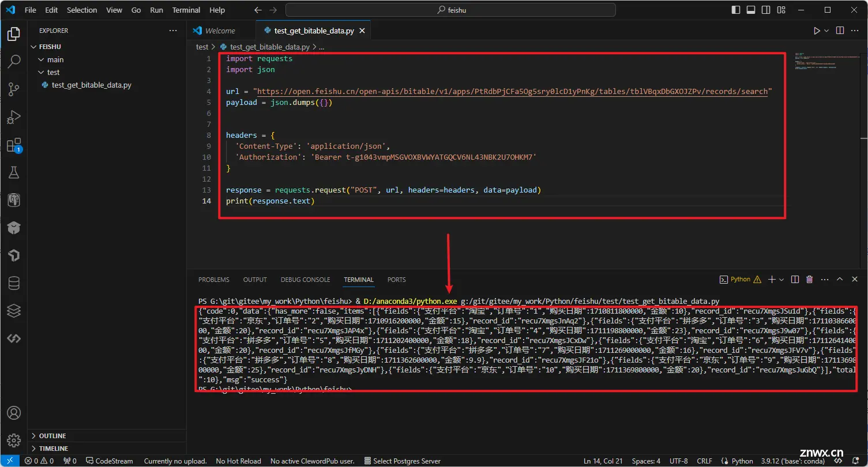Open the PostgreSQL elephant view
The height and width of the screenshot is (467, 868).
click(14, 200)
